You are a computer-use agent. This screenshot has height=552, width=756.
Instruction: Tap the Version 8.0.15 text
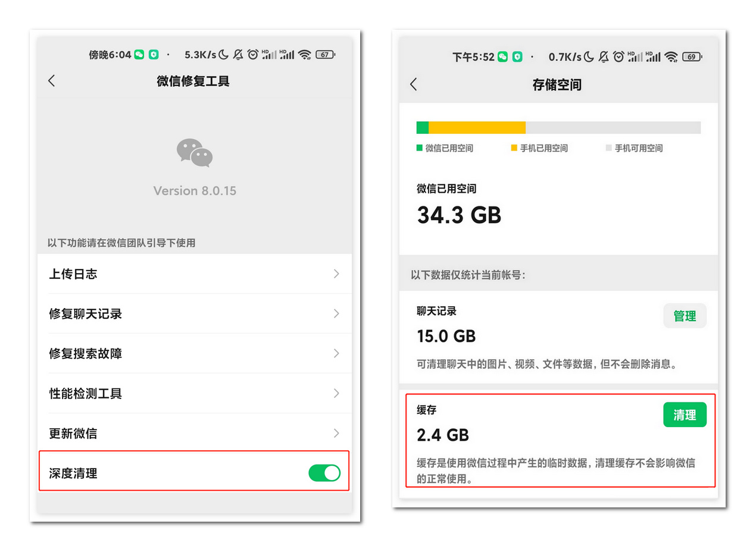pos(195,191)
